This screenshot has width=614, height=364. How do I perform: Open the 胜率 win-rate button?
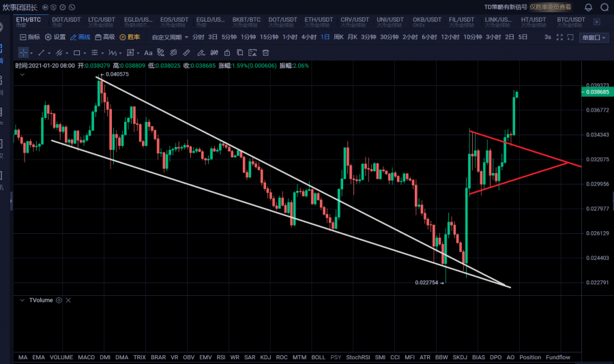(130, 37)
